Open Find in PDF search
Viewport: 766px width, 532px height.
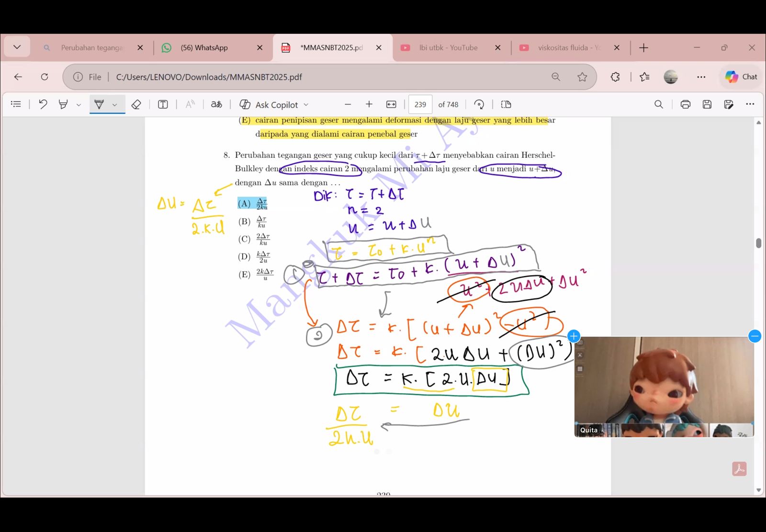click(x=659, y=104)
